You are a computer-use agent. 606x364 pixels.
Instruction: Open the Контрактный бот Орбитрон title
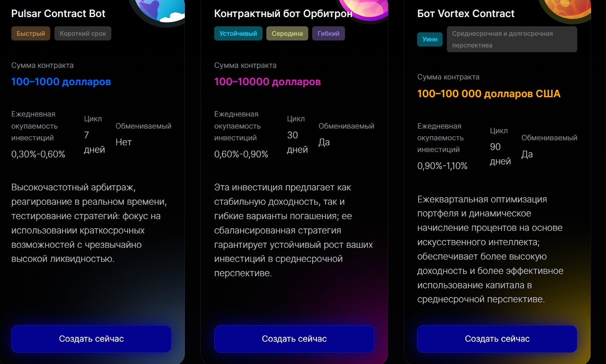[x=283, y=14]
